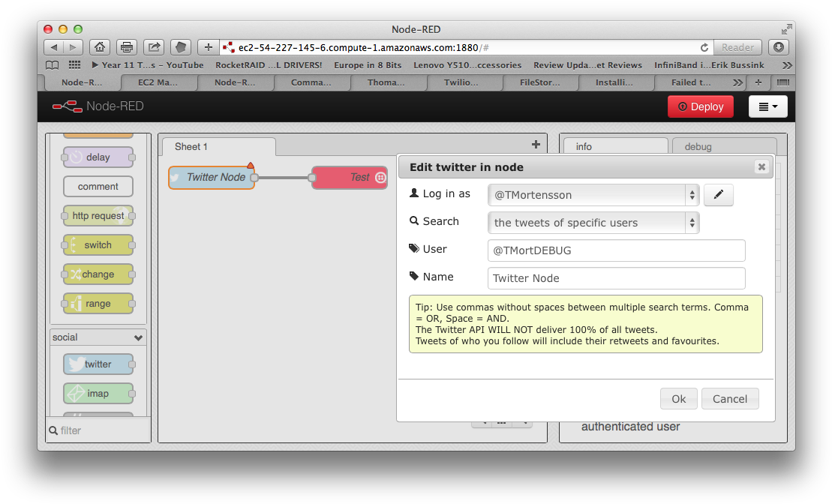Image resolution: width=832 pixels, height=504 pixels.
Task: Select the http request palette node
Action: click(98, 216)
